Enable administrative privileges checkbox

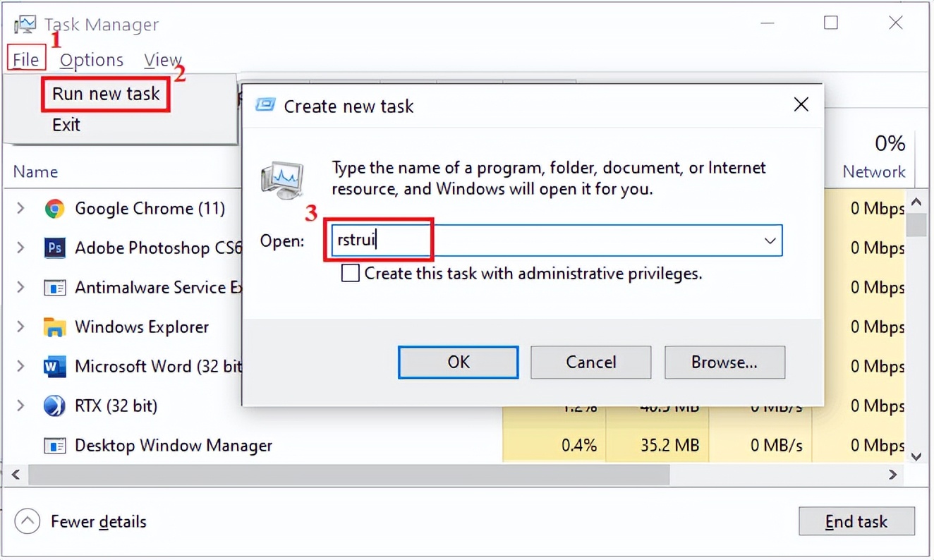tap(351, 273)
